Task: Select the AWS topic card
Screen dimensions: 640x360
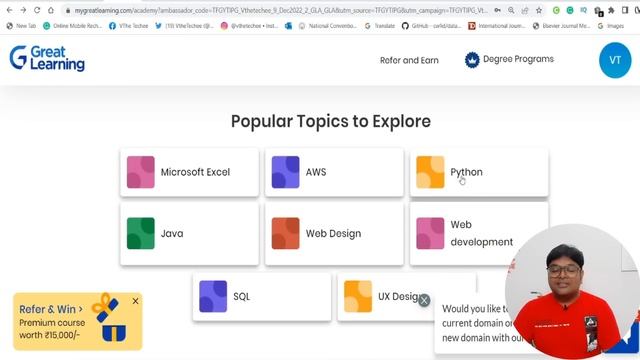Action: [334, 172]
